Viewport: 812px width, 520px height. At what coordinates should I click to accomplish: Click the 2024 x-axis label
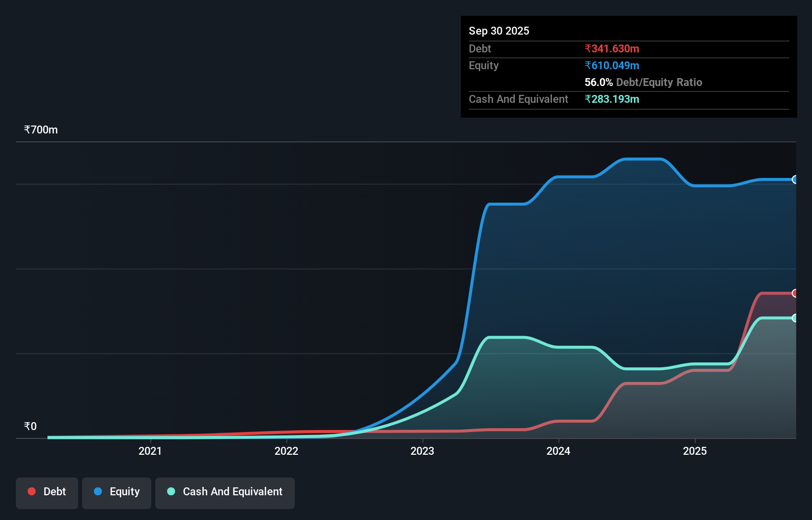click(558, 451)
